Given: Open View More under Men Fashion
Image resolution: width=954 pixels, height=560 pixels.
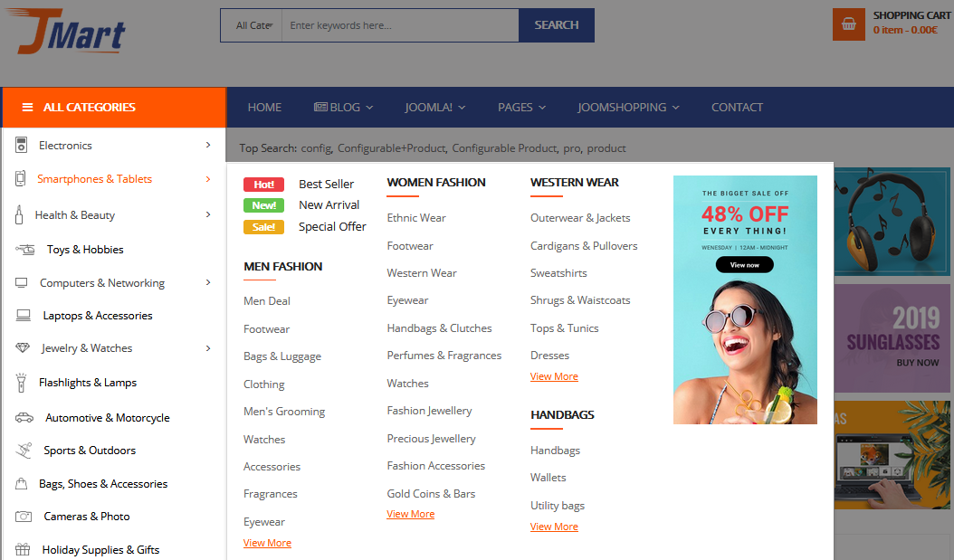Looking at the screenshot, I should click(x=267, y=543).
